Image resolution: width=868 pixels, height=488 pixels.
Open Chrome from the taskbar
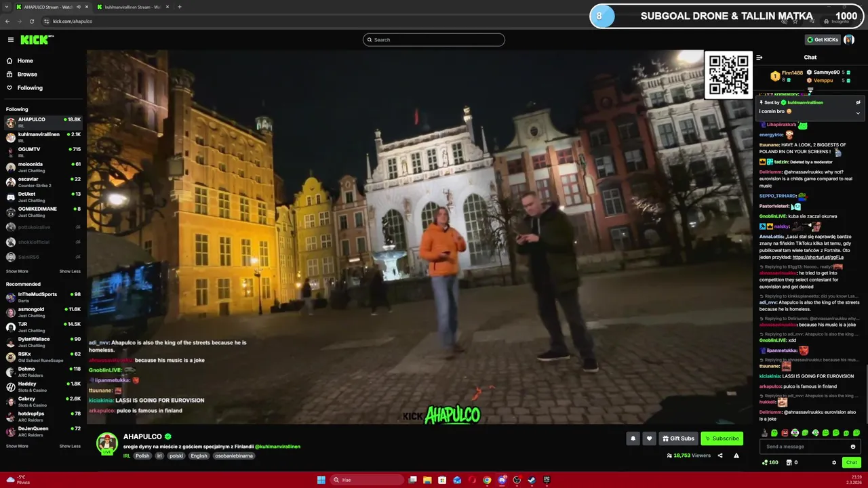coord(487,480)
